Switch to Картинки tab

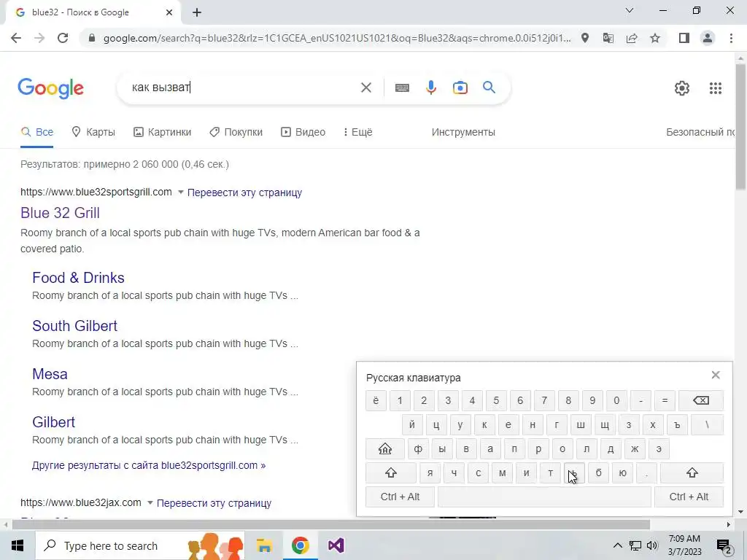coord(163,132)
